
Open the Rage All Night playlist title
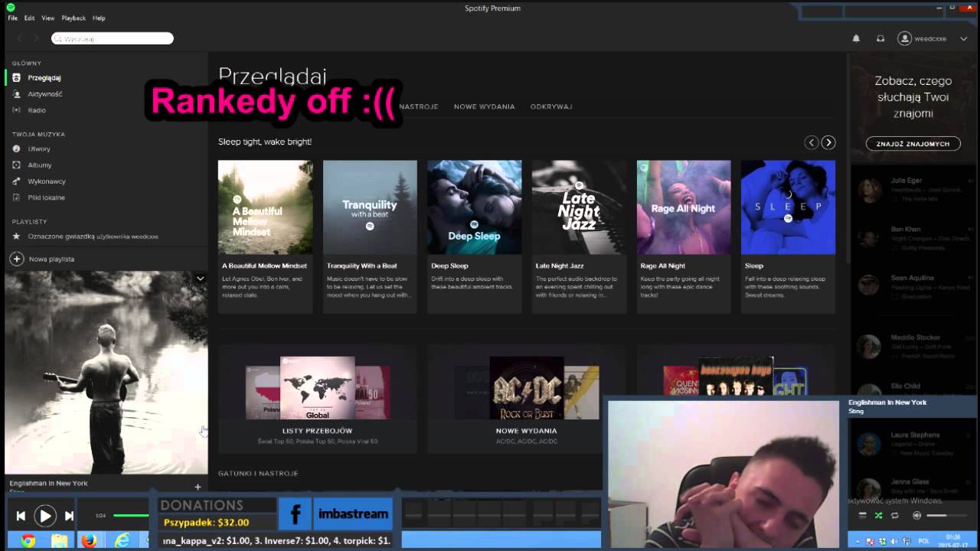click(x=663, y=266)
